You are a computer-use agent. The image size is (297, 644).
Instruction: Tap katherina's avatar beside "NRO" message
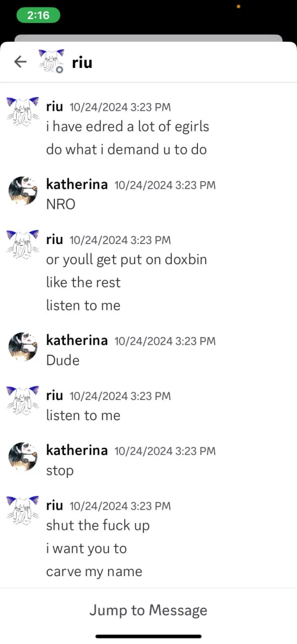pos(24,190)
